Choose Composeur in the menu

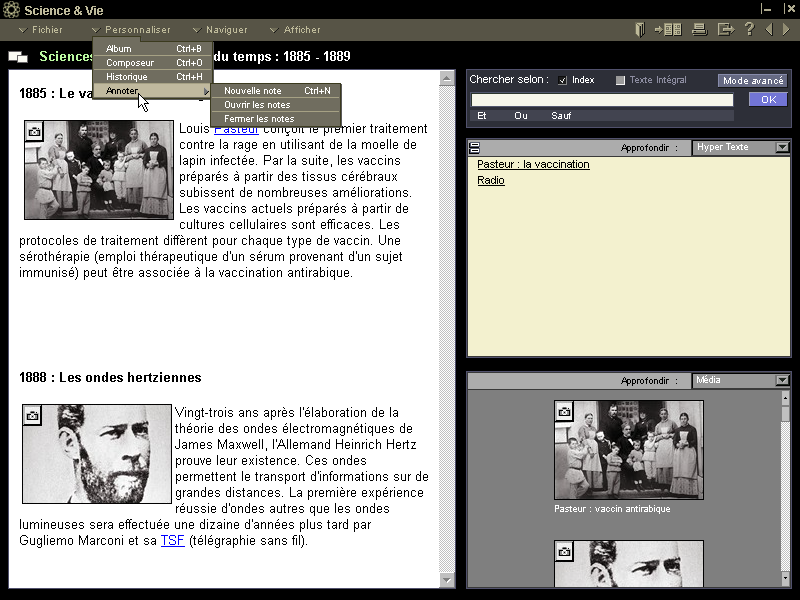(x=153, y=63)
